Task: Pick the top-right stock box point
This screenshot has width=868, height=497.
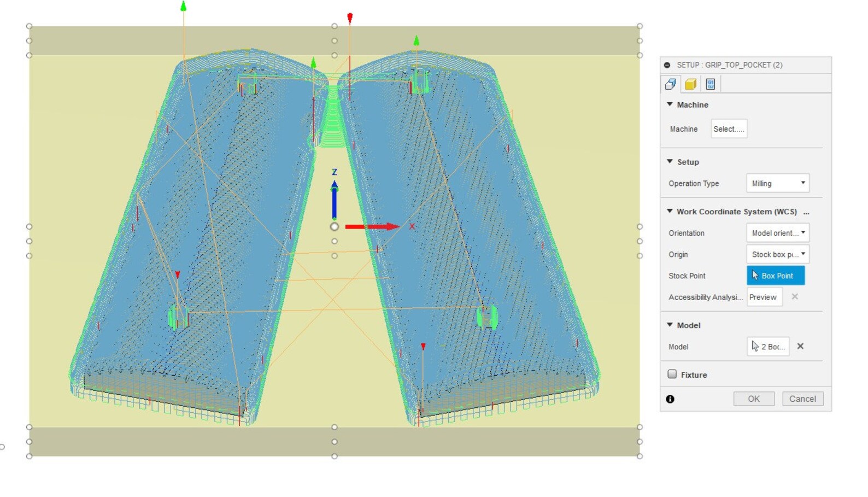Action: coord(640,26)
